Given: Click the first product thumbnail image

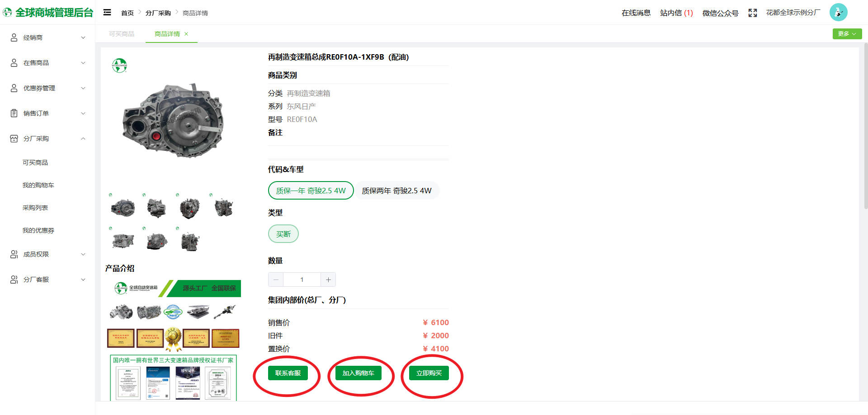Looking at the screenshot, I should point(123,207).
